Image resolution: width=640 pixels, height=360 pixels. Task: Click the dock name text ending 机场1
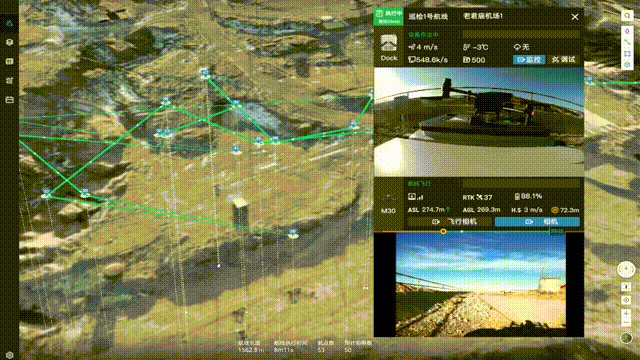483,16
